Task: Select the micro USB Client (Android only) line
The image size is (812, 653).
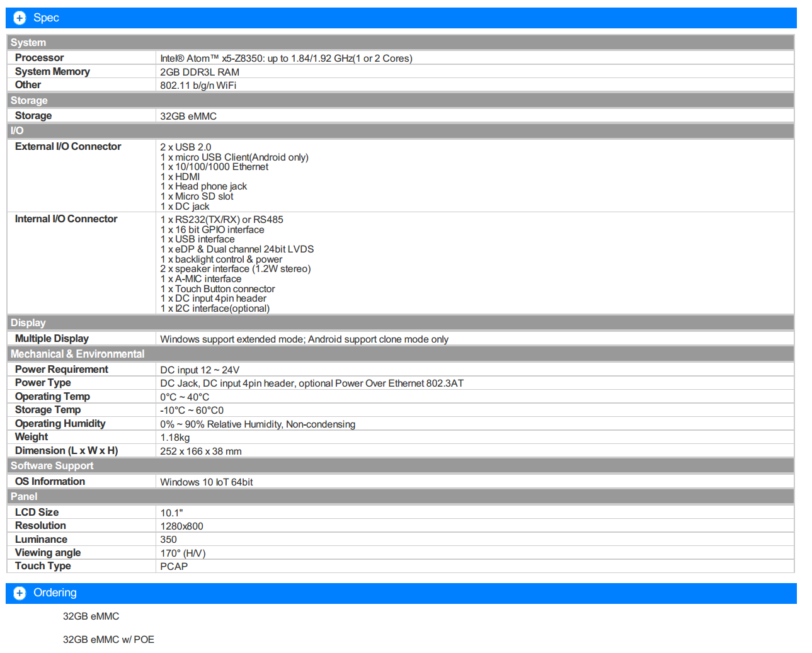Action: pyautogui.click(x=234, y=157)
